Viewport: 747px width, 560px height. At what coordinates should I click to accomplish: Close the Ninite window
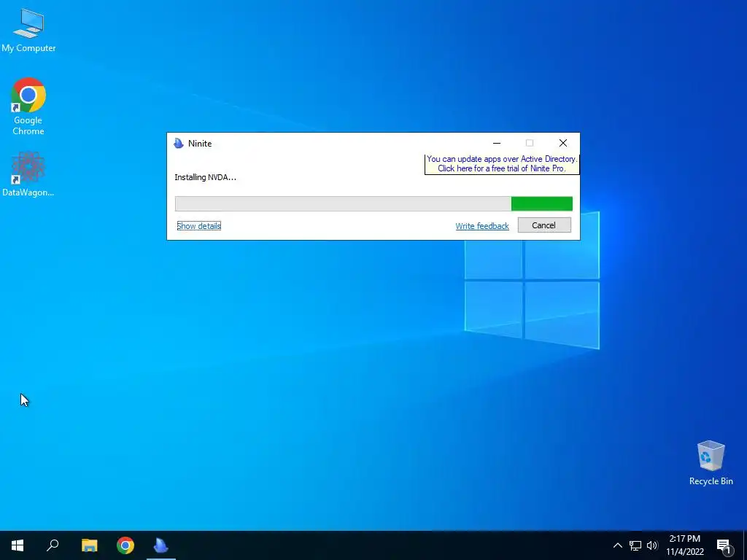(x=562, y=144)
